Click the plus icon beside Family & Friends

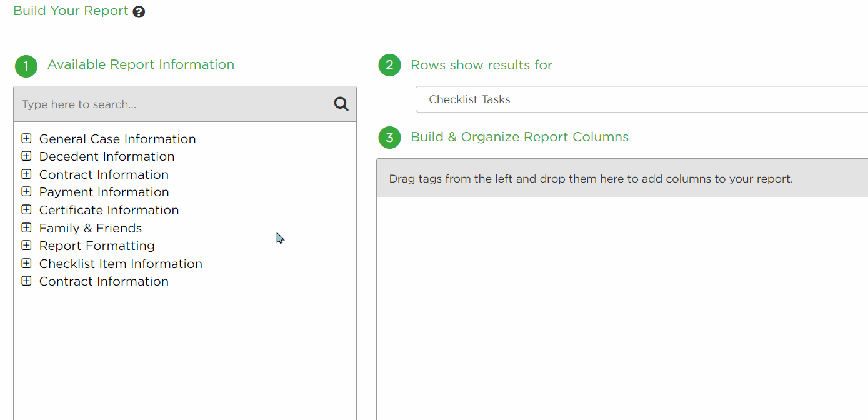point(26,227)
